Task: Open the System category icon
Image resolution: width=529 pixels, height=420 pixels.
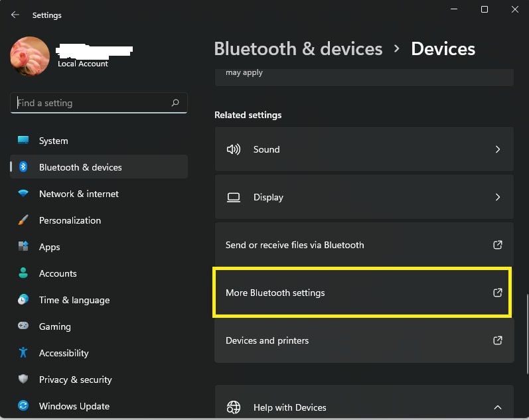Action: click(23, 141)
